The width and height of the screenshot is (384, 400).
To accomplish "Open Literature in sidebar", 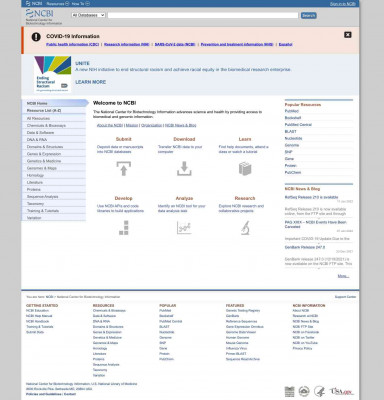I will (54, 182).
